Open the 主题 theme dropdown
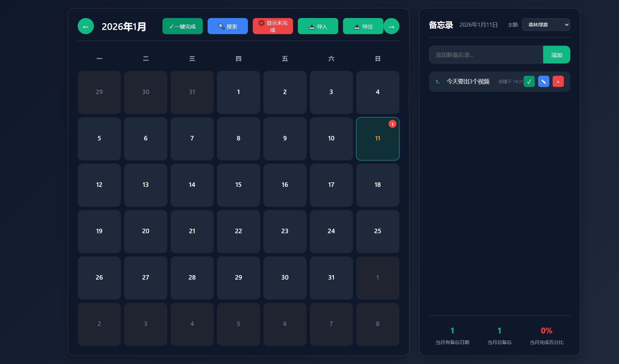This screenshot has width=619, height=364. pos(546,25)
